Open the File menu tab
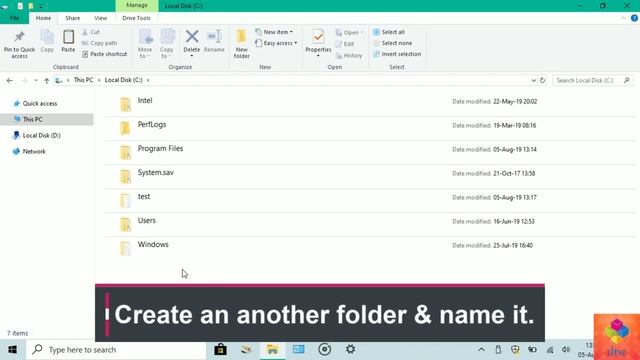This screenshot has height=360, width=640. (x=14, y=18)
